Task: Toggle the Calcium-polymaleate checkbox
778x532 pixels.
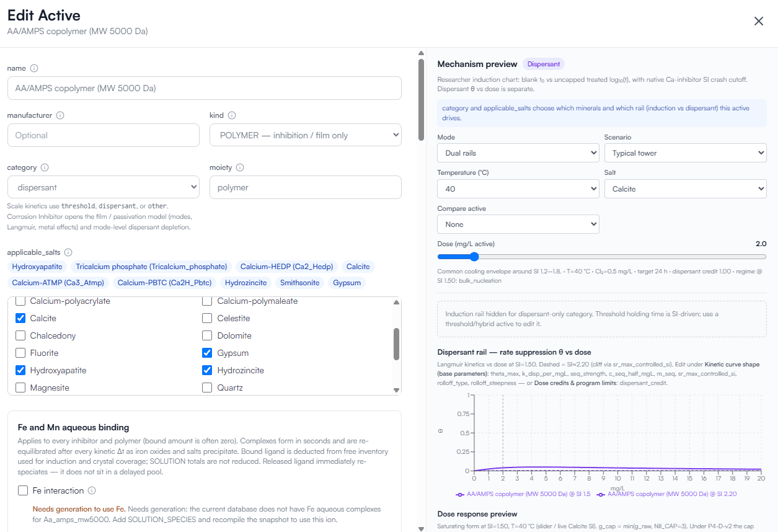Action: [x=208, y=301]
